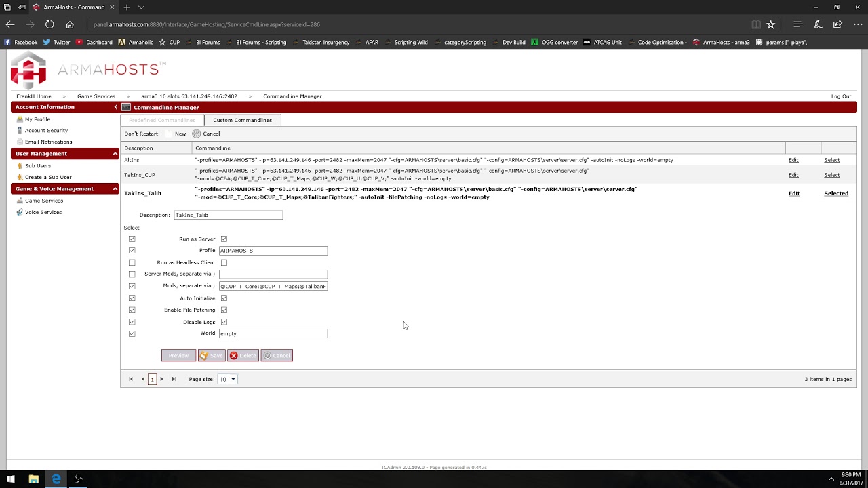Open reading view book icon
Screen dimensions: 868x488
(756, 24)
